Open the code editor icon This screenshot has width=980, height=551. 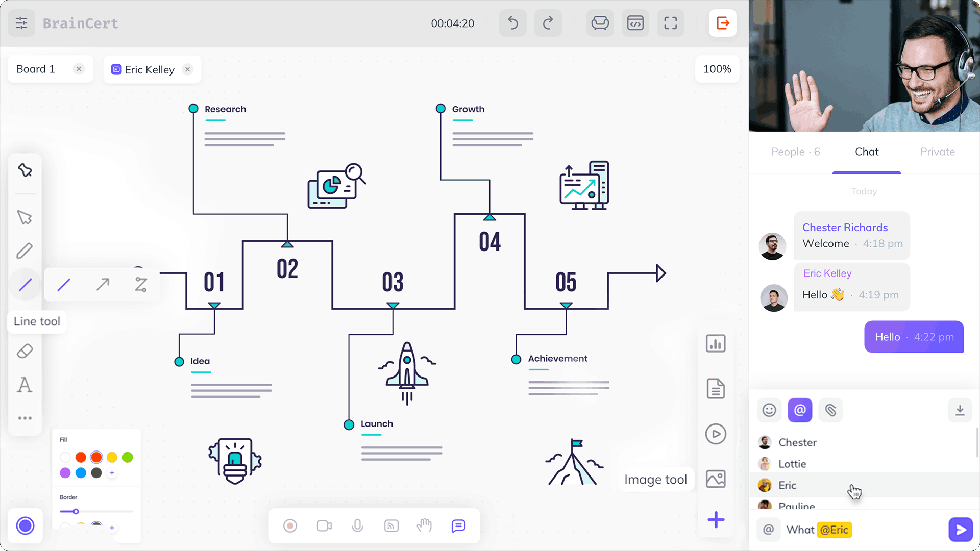(635, 23)
